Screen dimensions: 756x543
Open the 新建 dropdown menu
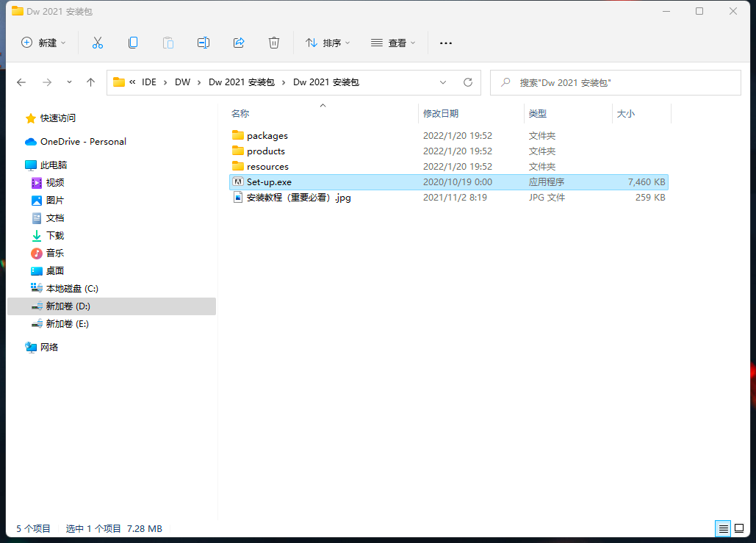click(44, 43)
